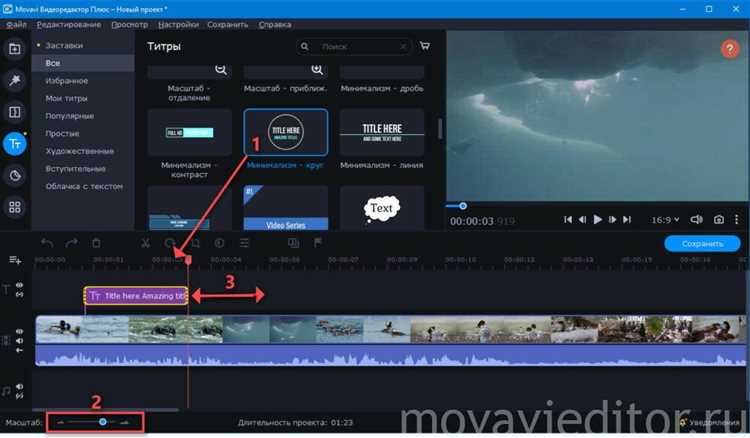Open the Сохранить menu in menu bar
The height and width of the screenshot is (438, 750).
[x=228, y=24]
